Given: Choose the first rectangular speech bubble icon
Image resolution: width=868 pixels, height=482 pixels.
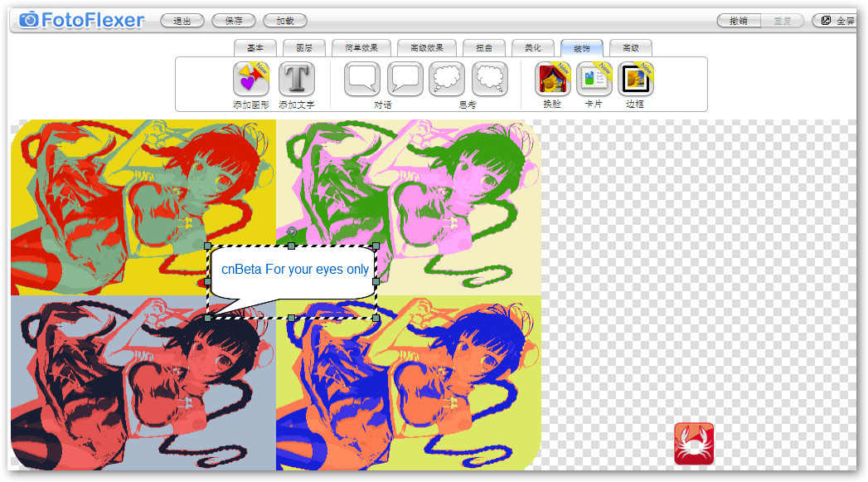Looking at the screenshot, I should (x=362, y=79).
